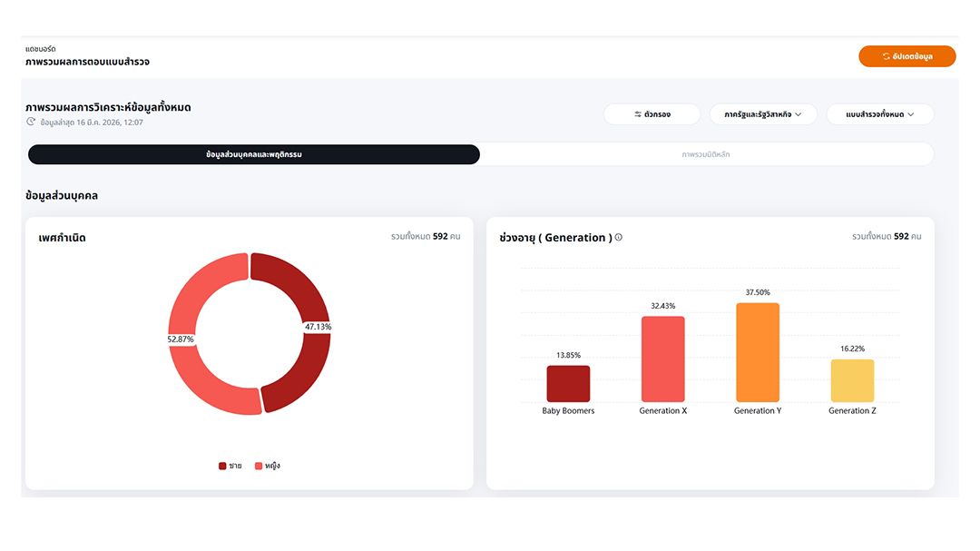Click the dark red ชาย legend color square
This screenshot has height=551, width=980.
(x=222, y=466)
